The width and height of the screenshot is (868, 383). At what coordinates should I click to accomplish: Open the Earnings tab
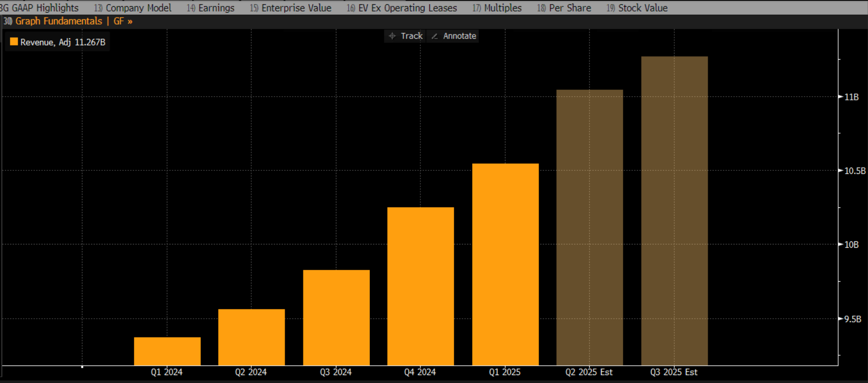pyautogui.click(x=210, y=8)
